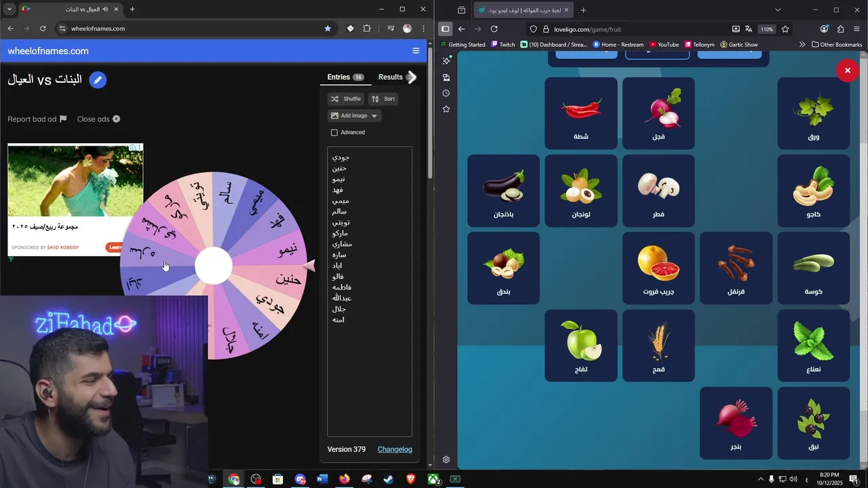
Task: Open the Changelog link
Action: click(x=395, y=449)
